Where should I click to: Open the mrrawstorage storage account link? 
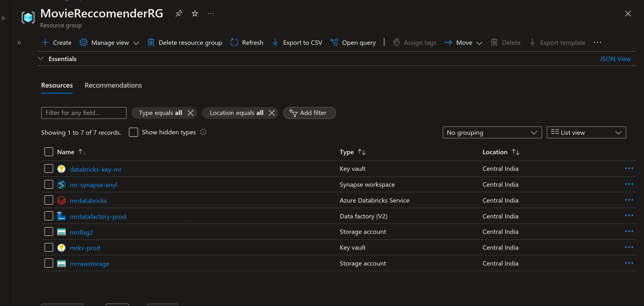point(89,264)
